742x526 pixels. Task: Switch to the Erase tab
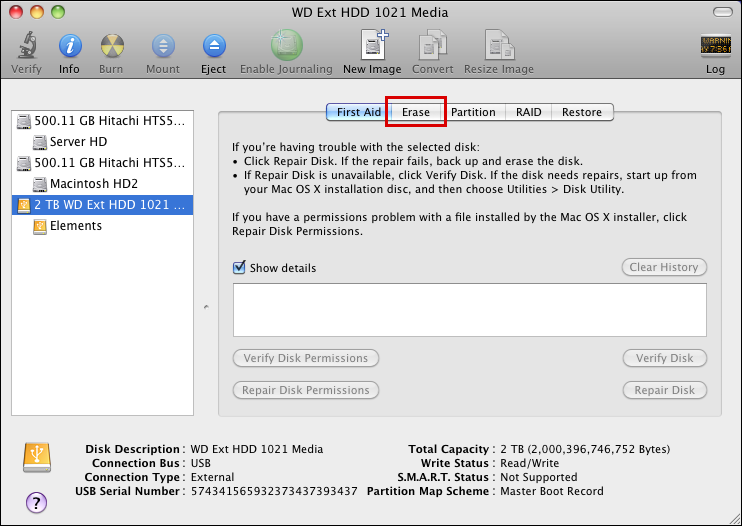[x=415, y=112]
